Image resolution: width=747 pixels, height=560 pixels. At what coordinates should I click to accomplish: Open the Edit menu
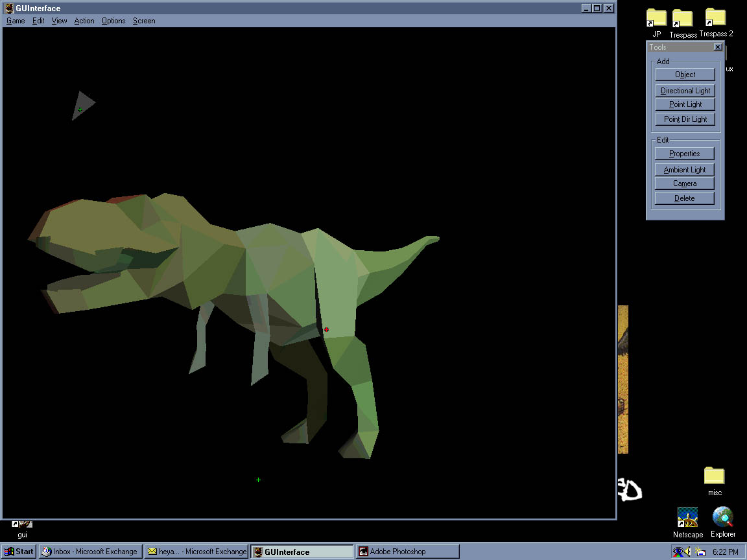point(38,21)
